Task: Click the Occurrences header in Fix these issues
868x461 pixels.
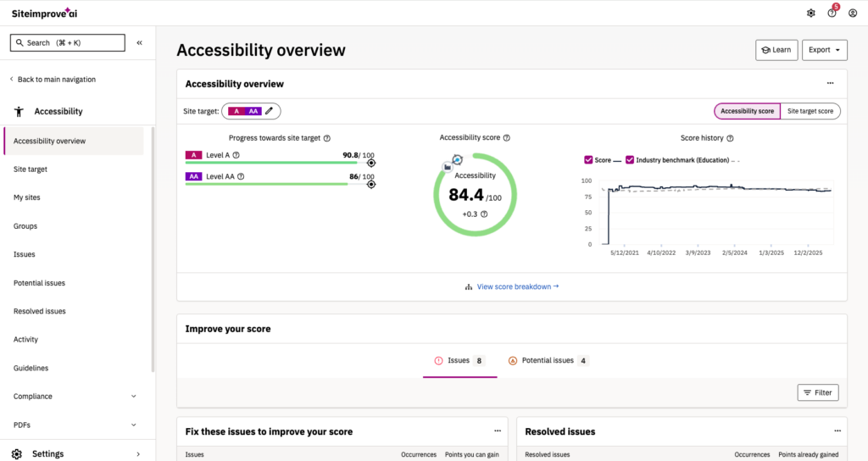Action: pyautogui.click(x=419, y=454)
